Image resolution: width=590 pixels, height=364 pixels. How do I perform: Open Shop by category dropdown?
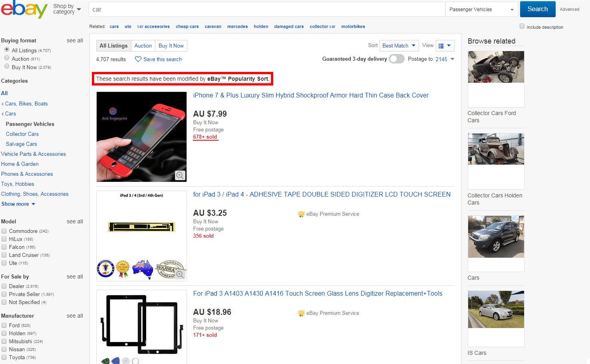[x=67, y=9]
